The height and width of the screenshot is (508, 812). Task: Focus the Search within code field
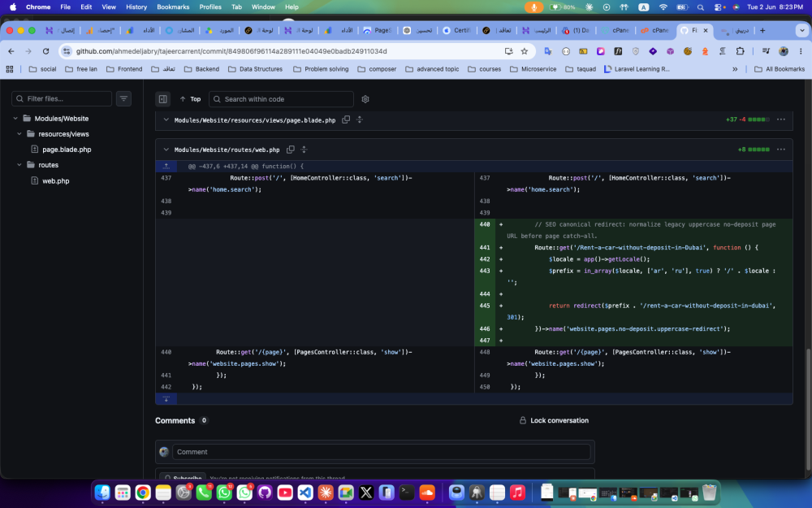pyautogui.click(x=281, y=99)
